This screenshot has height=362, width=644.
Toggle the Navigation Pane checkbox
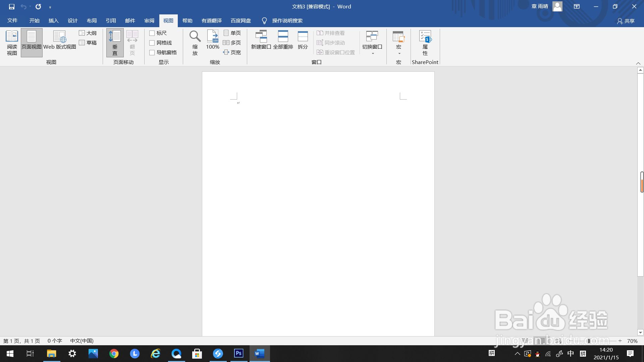click(x=152, y=53)
